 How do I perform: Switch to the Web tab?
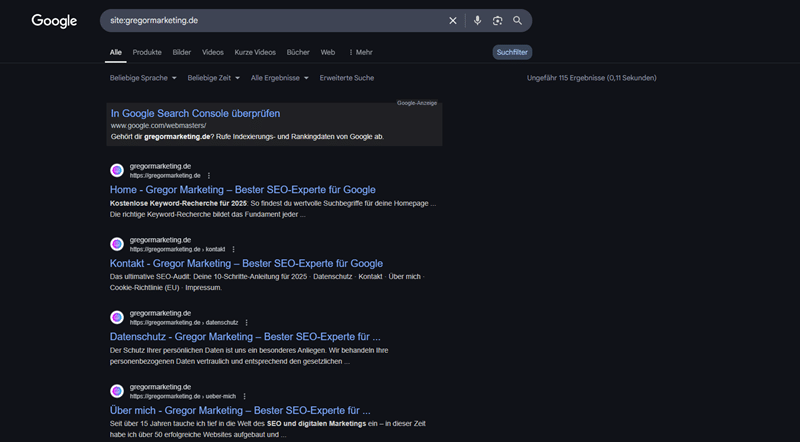pyautogui.click(x=328, y=52)
